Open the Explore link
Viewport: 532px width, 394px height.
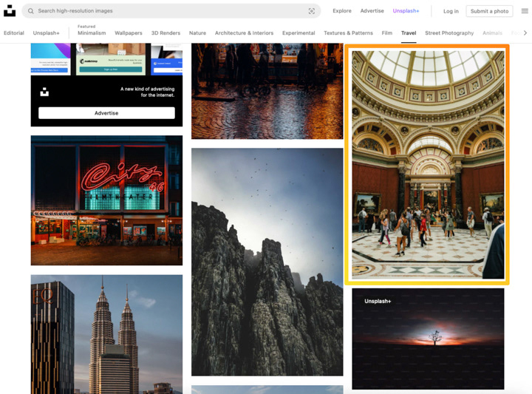pos(342,11)
